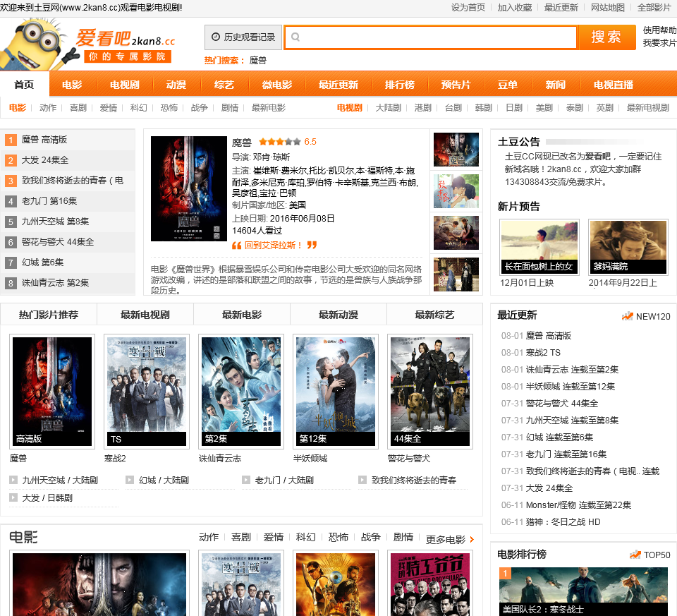Open the 排行榜 navigation tab
The image size is (677, 616).
[x=400, y=84]
